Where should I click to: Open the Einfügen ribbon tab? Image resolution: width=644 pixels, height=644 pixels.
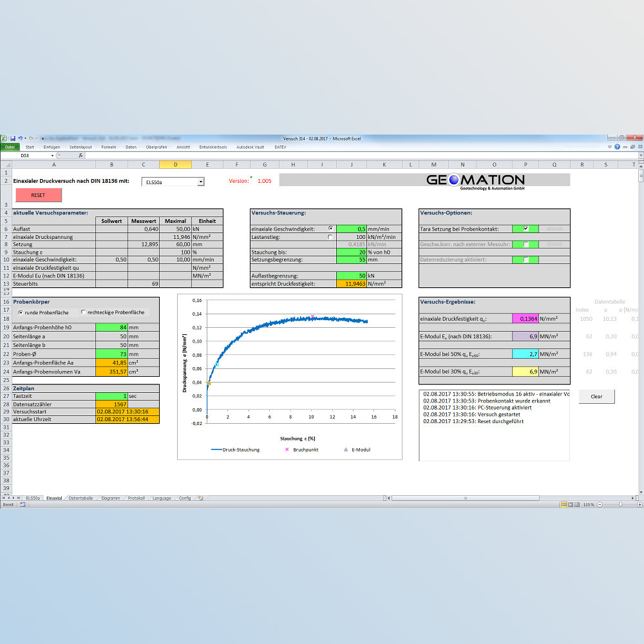point(52,147)
